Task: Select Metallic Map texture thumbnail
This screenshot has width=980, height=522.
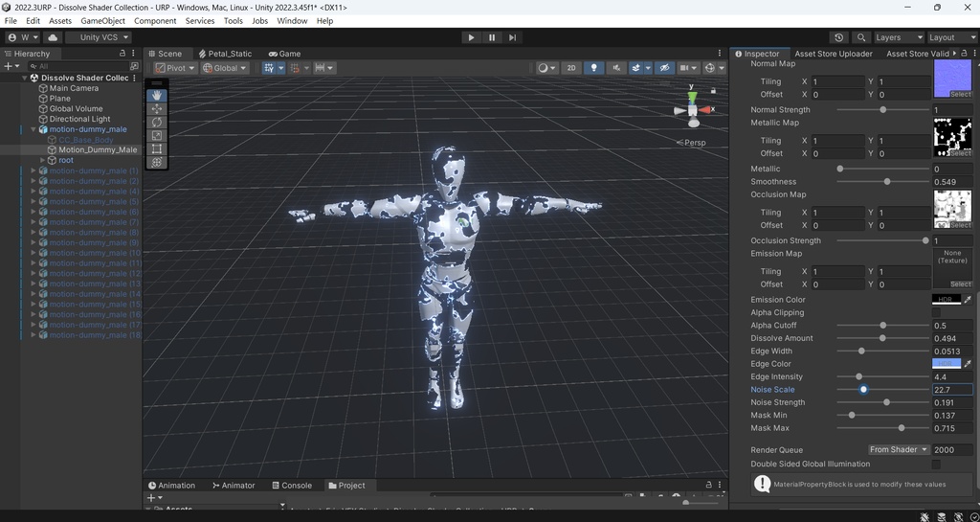Action: [952, 138]
